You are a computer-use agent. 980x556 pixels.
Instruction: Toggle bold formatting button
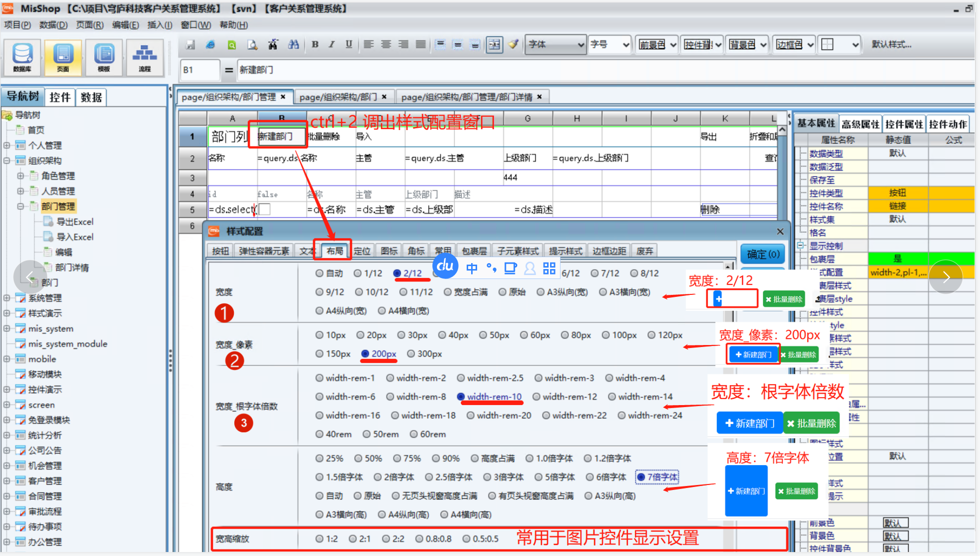pos(315,45)
